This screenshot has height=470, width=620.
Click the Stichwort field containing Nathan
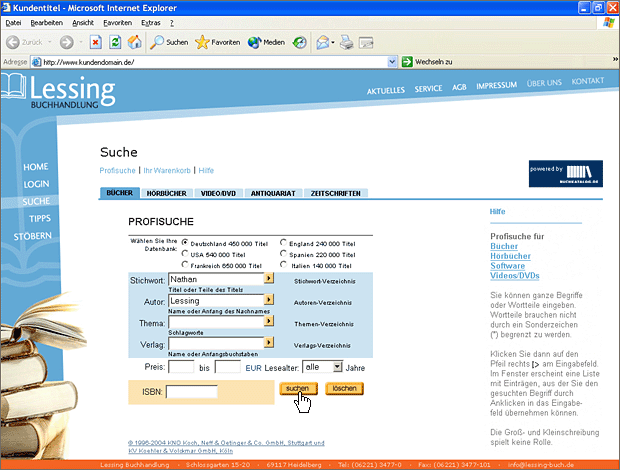[216, 279]
